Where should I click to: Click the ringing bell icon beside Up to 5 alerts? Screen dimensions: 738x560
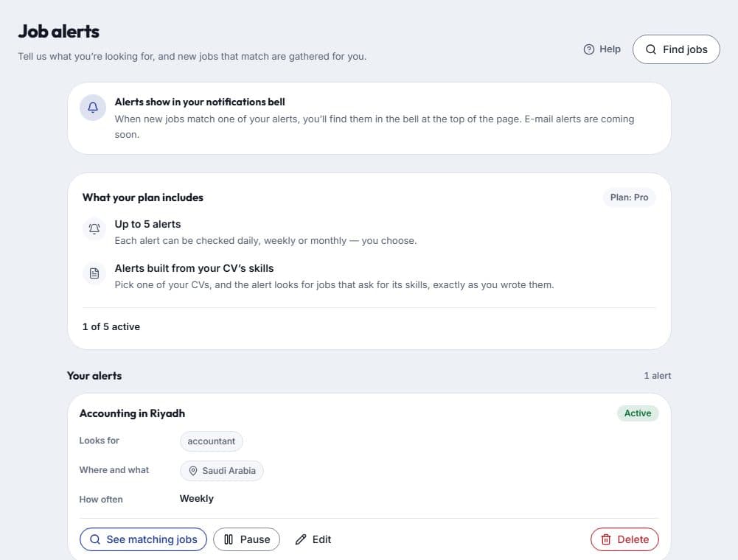tap(94, 228)
